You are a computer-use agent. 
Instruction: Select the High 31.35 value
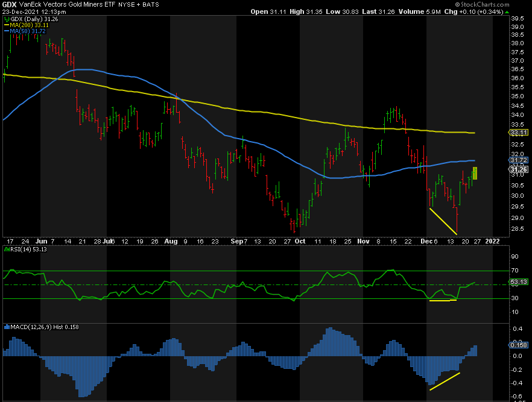306,12
